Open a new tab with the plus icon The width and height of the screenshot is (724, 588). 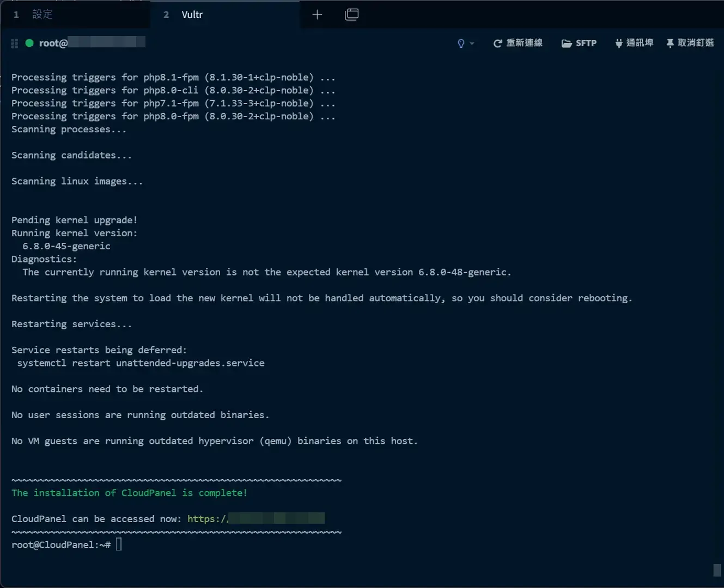317,15
